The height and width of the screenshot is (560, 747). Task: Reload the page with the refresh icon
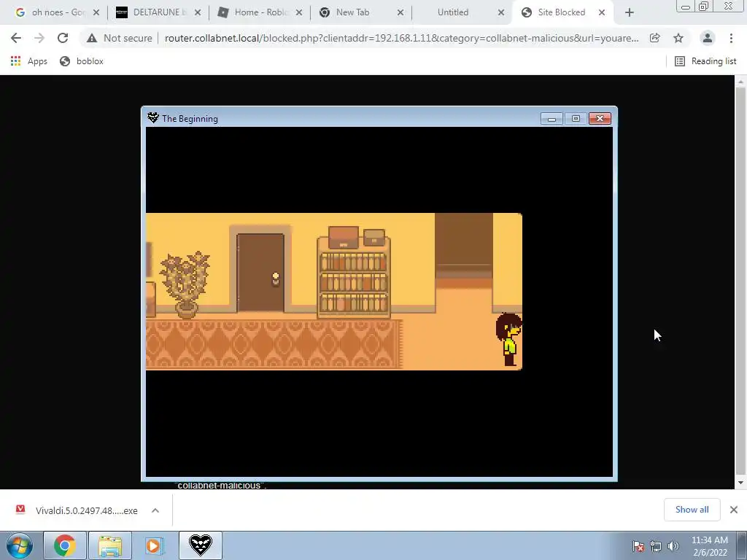click(63, 38)
